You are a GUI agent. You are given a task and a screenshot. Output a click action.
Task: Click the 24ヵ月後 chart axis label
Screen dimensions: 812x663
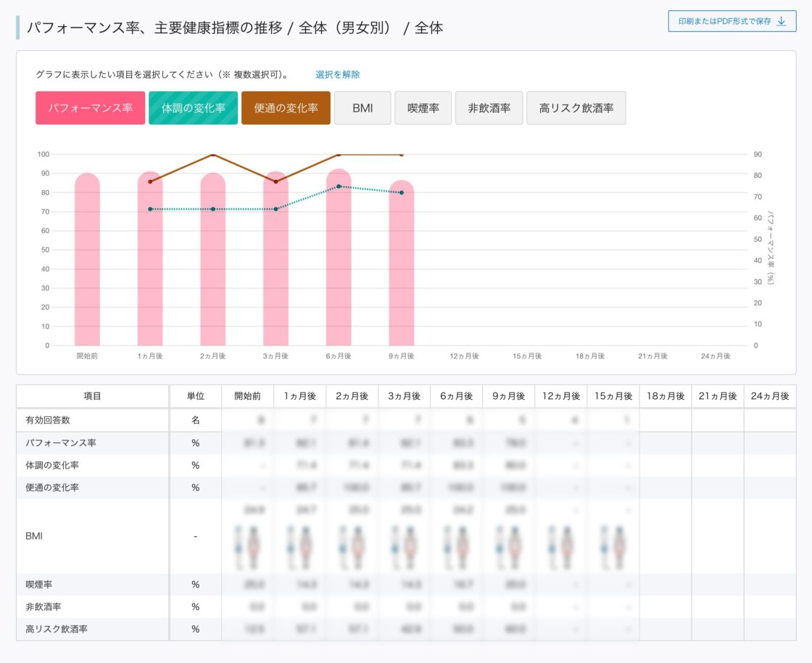[716, 356]
